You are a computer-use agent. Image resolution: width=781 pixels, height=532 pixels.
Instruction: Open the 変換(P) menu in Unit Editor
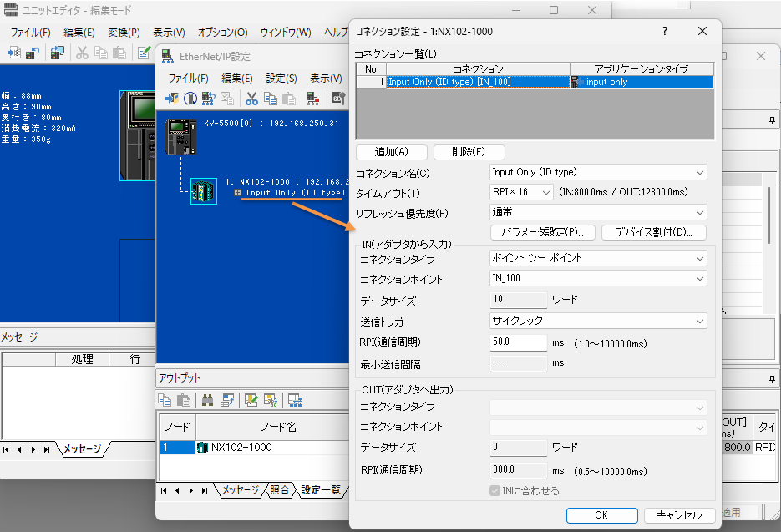click(124, 33)
